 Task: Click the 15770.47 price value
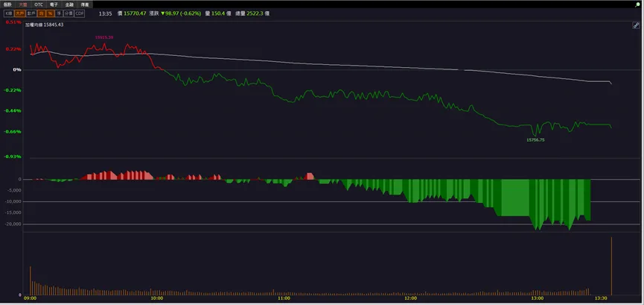(x=135, y=13)
